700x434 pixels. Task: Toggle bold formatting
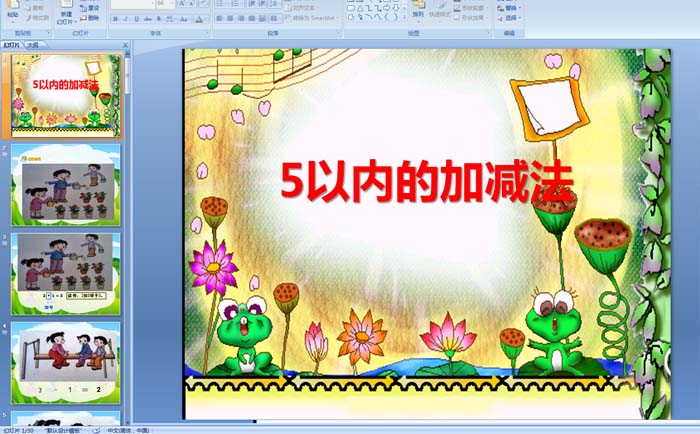click(116, 18)
